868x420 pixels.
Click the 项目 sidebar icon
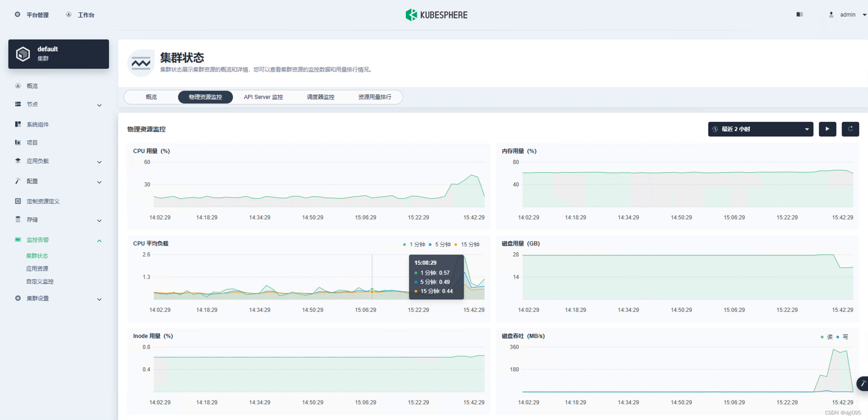click(x=18, y=142)
